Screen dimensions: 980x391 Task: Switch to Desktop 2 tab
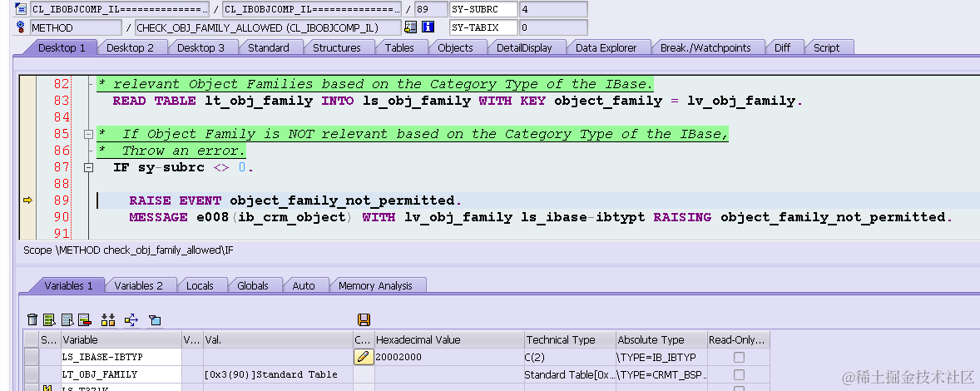pyautogui.click(x=130, y=47)
